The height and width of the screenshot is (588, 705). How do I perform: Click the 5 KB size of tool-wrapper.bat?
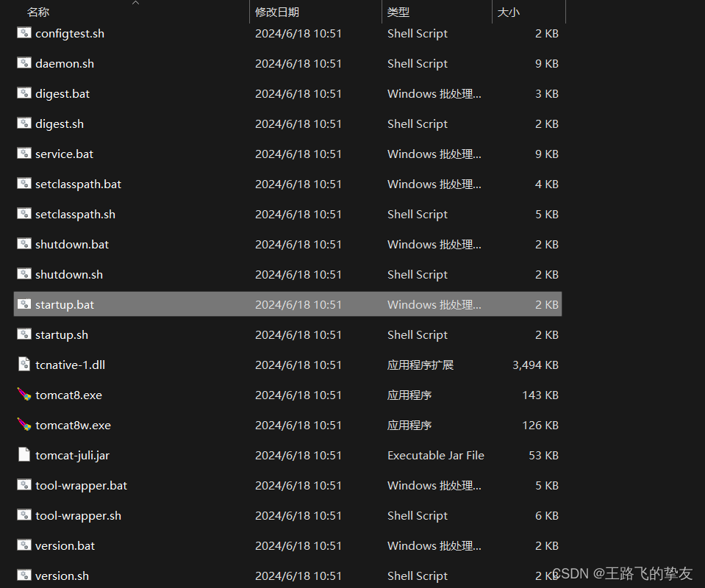547,485
